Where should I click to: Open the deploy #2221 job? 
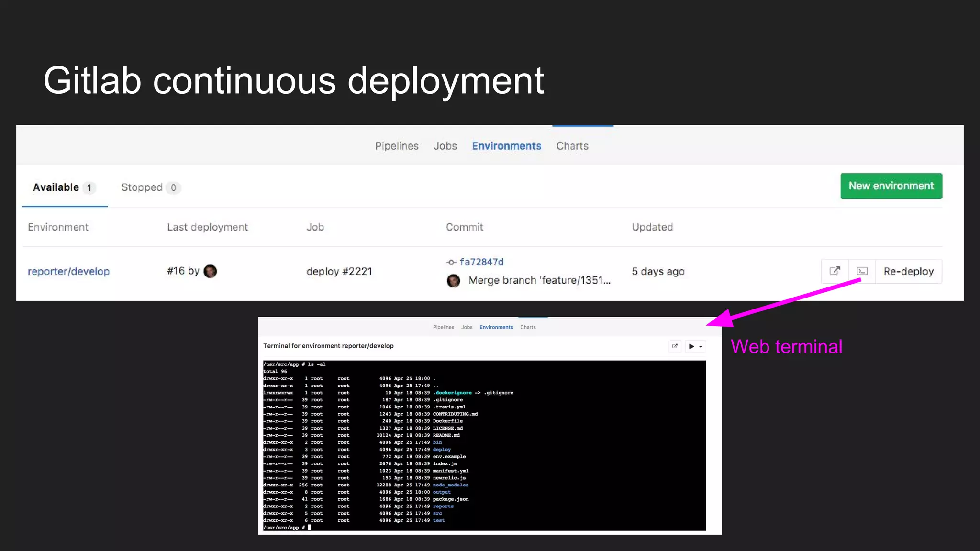339,272
